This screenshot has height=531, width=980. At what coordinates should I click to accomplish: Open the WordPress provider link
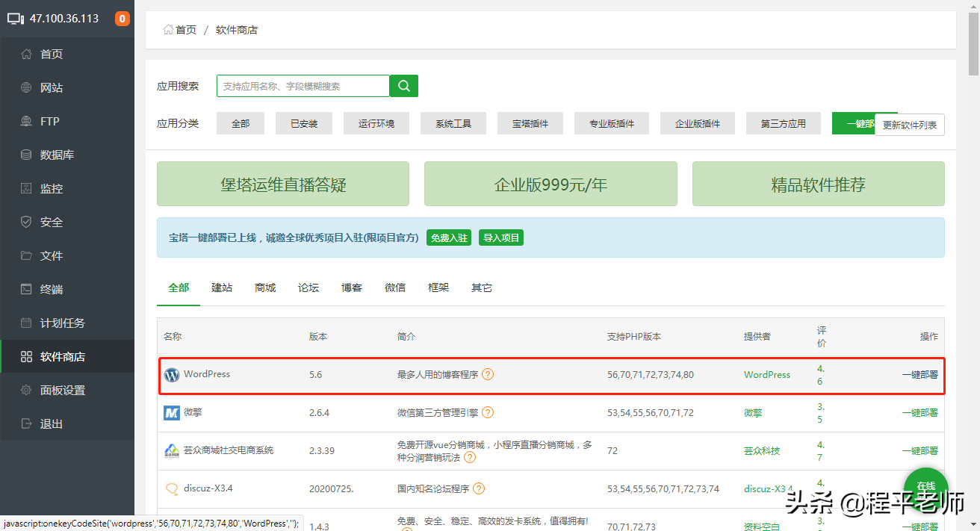click(x=767, y=374)
